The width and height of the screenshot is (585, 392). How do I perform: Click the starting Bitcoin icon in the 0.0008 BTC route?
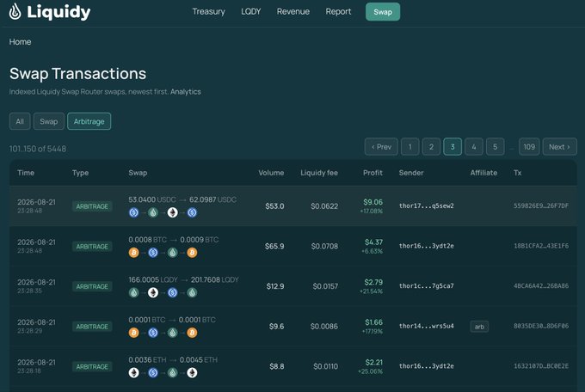click(133, 253)
